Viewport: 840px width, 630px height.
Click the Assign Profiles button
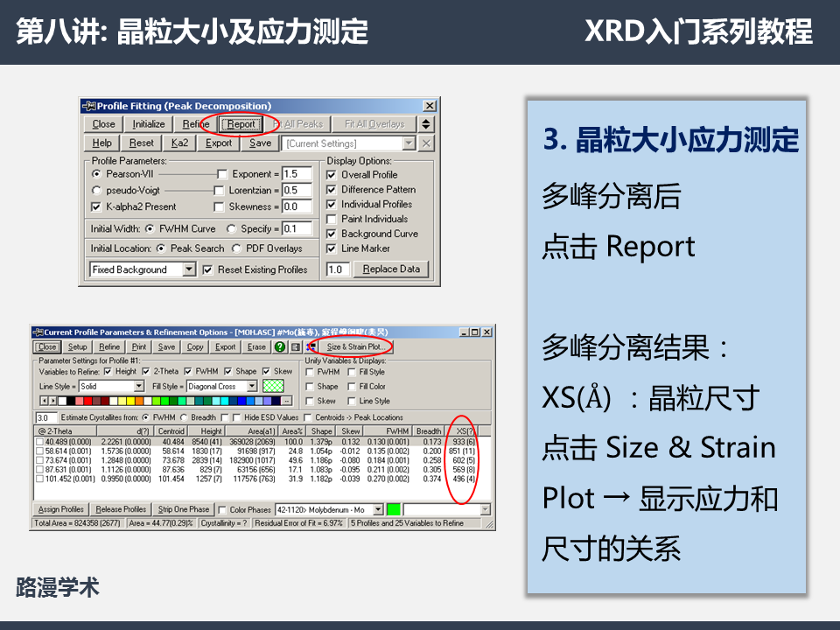[61, 509]
